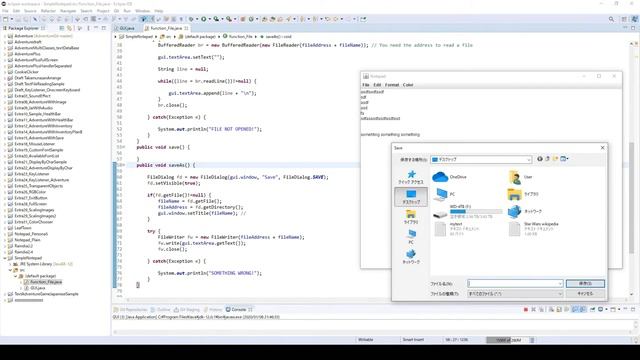Click the file name input in Save dialog
This screenshot has height=360, width=640.
(x=515, y=283)
